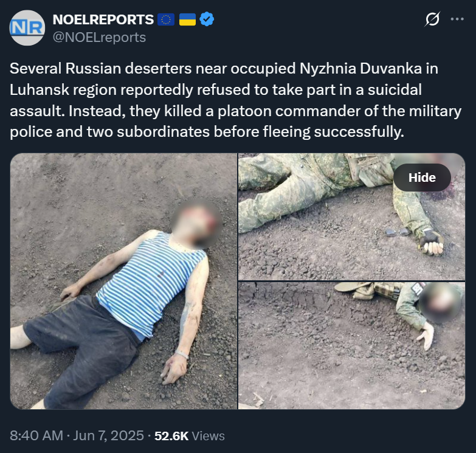The image size is (476, 453).
Task: Click the Views label text
Action: (x=209, y=436)
